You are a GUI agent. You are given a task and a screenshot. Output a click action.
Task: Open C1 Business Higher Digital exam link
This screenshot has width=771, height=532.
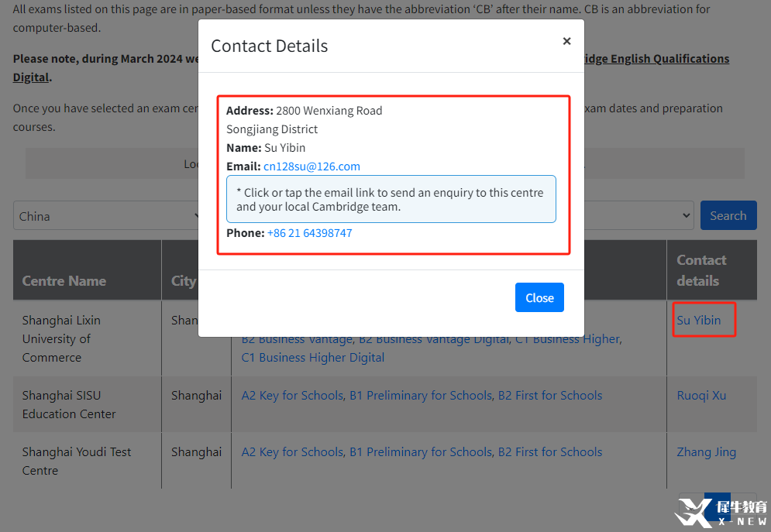pos(313,358)
